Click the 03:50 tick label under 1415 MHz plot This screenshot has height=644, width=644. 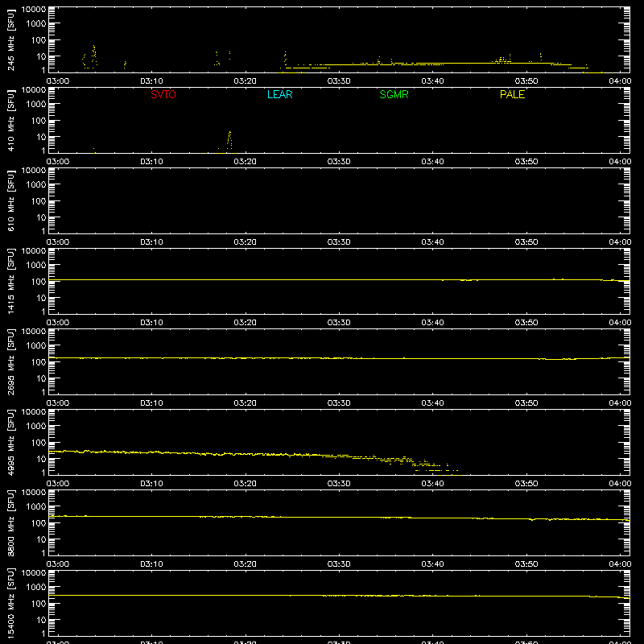pyautogui.click(x=526, y=323)
